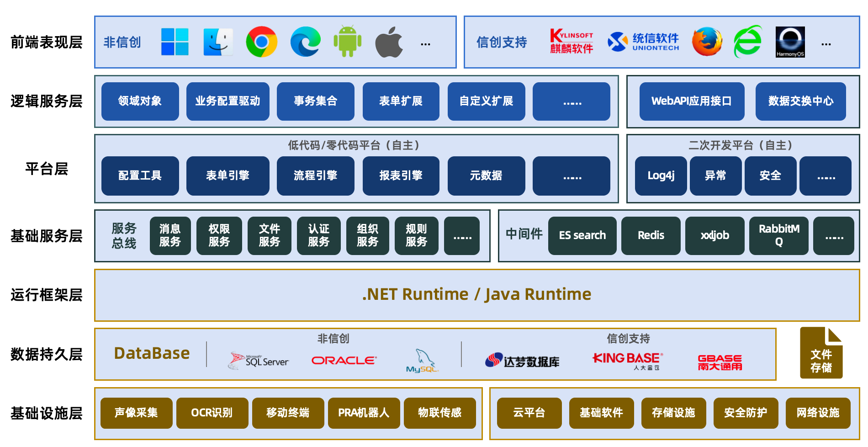Screen dimensions: 868x447
Task: Click the Microsoft Edge icon
Action: pyautogui.click(x=305, y=42)
